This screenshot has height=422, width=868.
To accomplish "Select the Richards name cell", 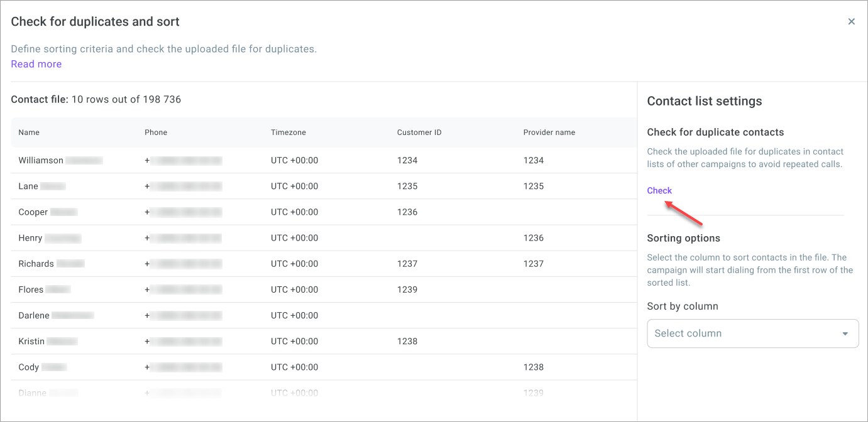I will coord(52,264).
